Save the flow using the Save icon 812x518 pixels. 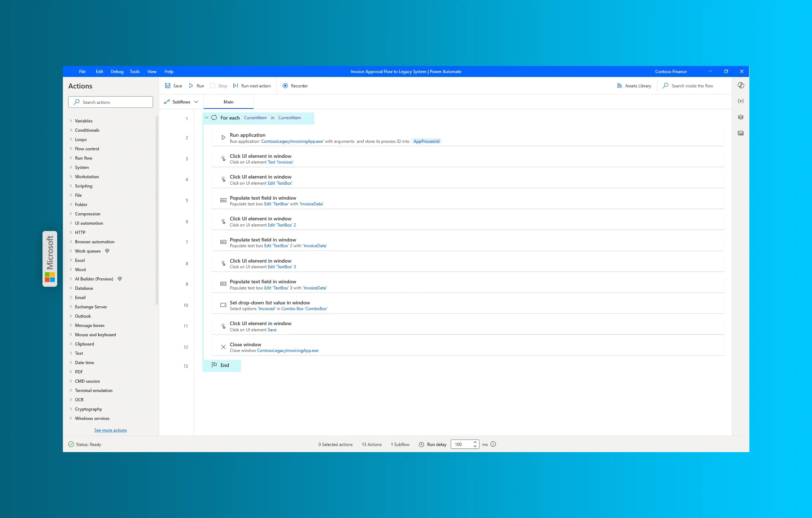(173, 86)
